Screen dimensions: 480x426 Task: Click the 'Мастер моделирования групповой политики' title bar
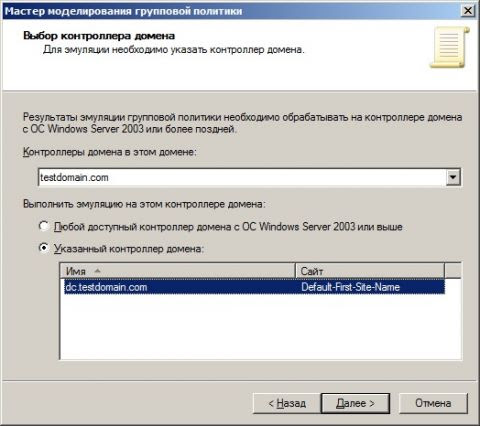tap(123, 11)
